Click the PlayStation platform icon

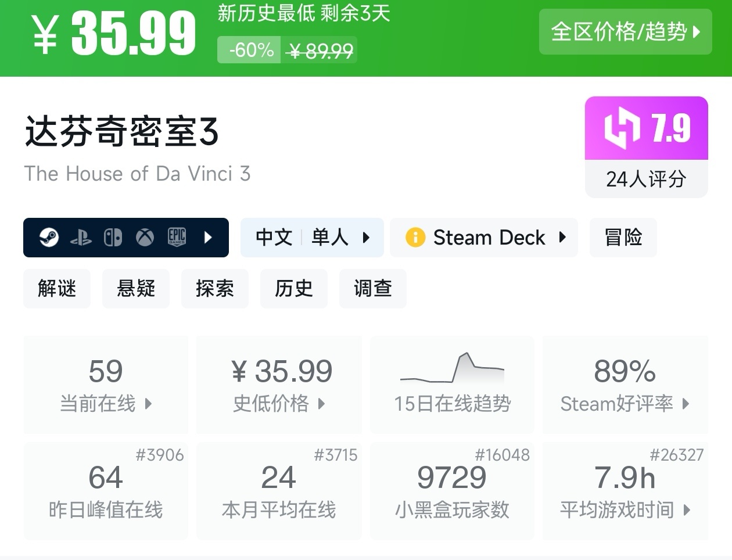(x=81, y=237)
